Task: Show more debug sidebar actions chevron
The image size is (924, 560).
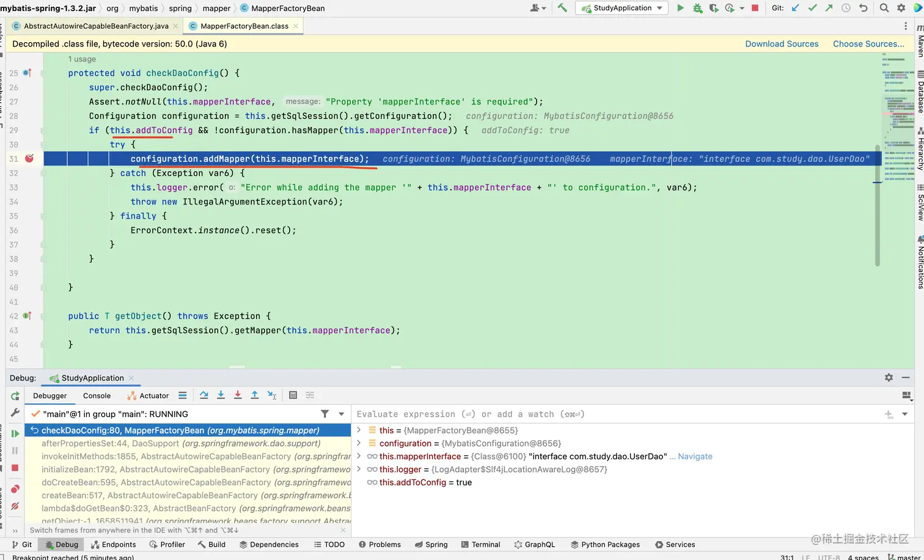Action: [15, 530]
